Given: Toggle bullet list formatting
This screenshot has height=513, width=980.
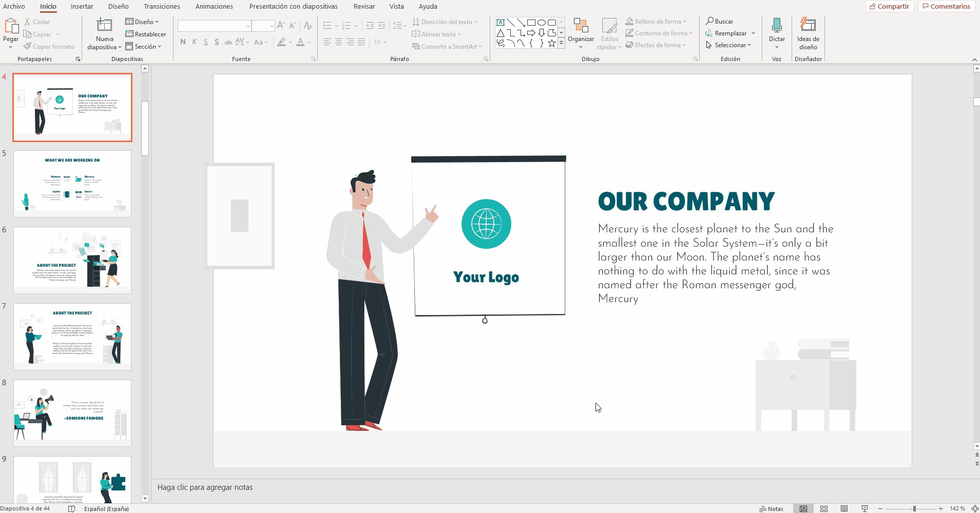Looking at the screenshot, I should coord(328,25).
